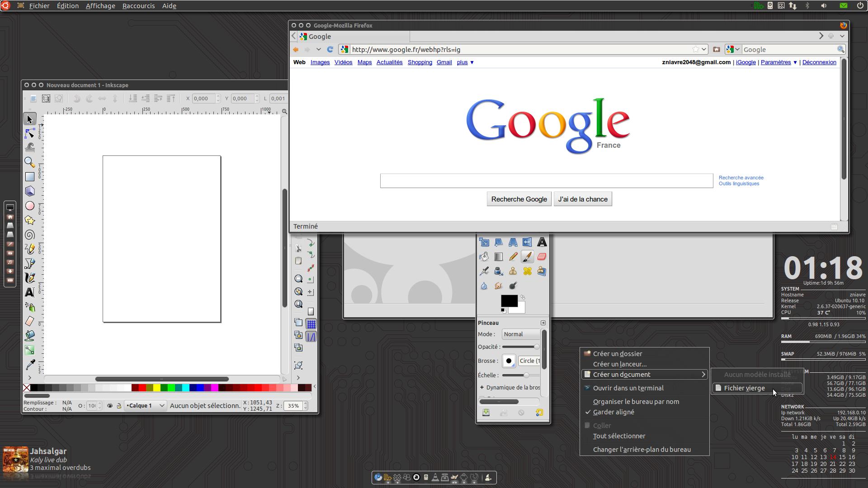Select the GIMP pink eraser tool
Viewport: 868px width, 488px height.
coord(542,257)
